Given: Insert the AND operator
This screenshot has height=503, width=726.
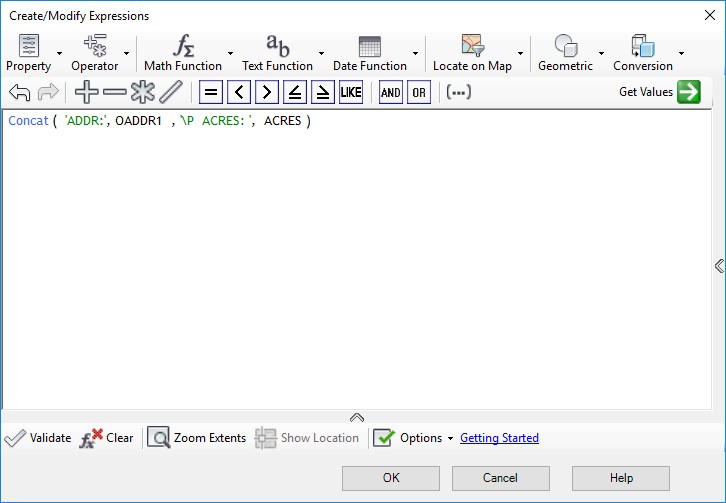Looking at the screenshot, I should coord(391,92).
